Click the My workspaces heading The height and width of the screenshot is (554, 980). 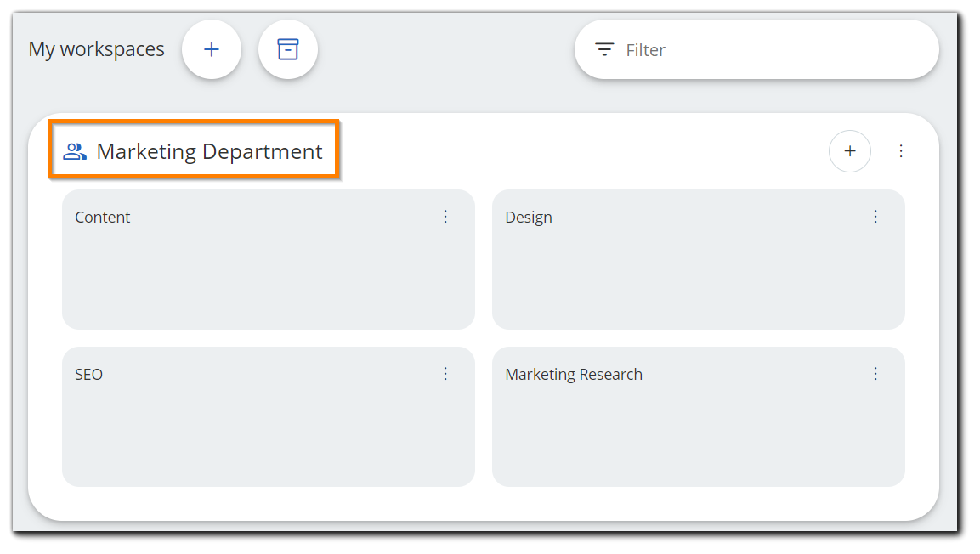(x=96, y=49)
